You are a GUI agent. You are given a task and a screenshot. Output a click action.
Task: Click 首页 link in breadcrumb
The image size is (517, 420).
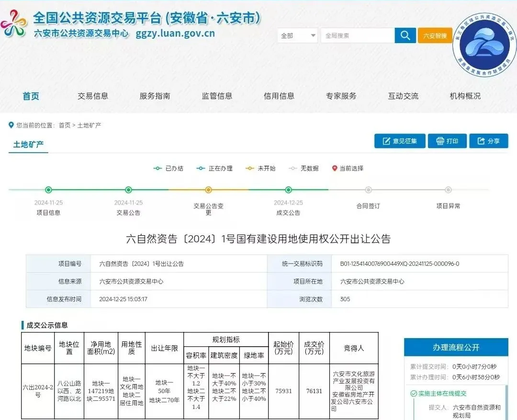(x=64, y=125)
